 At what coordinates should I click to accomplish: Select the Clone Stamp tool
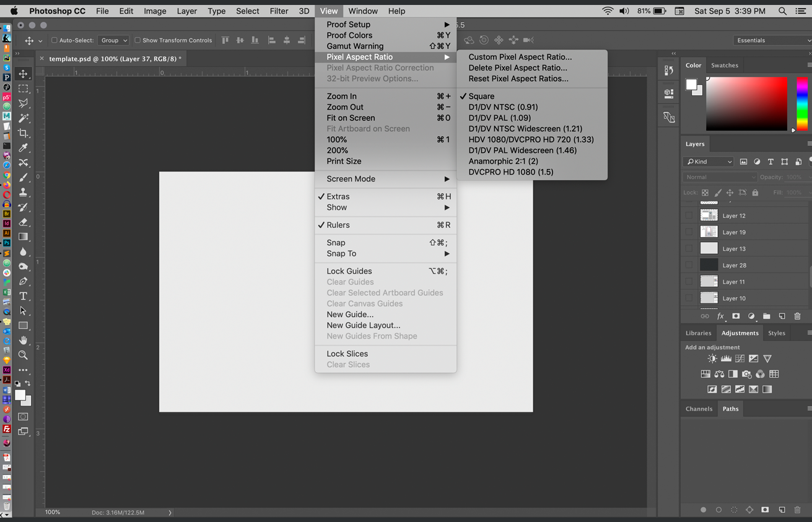pyautogui.click(x=23, y=193)
